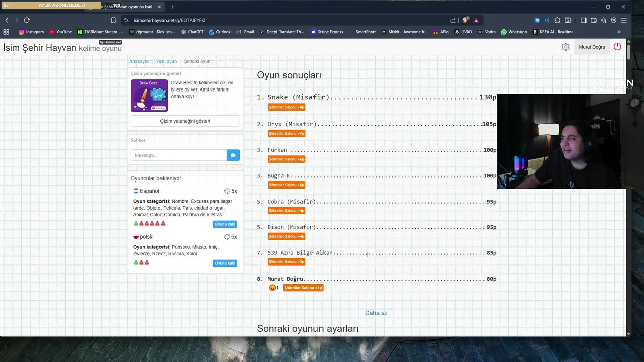
Task: Click the Çizim yeteneğini göster! button
Action: pyautogui.click(x=185, y=121)
